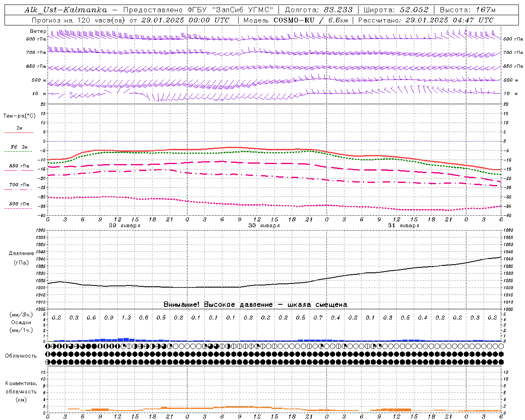Click the '(гПа)' unit under Давление
The width and height of the screenshot is (525, 420).
tap(21, 263)
